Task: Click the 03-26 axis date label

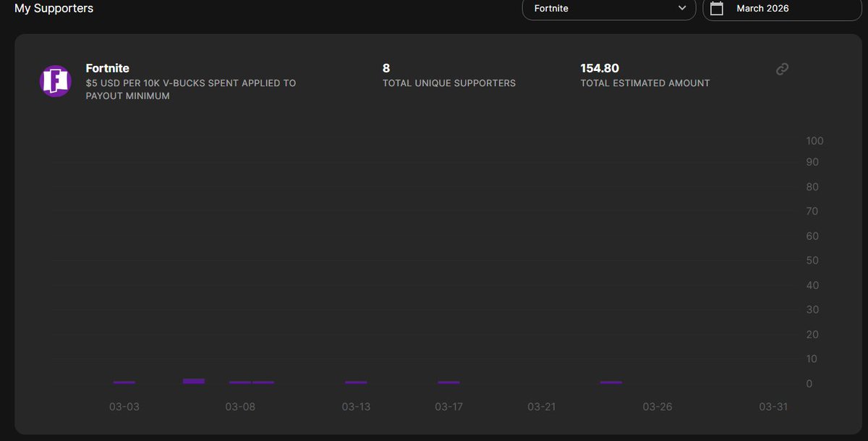Action: click(x=658, y=407)
